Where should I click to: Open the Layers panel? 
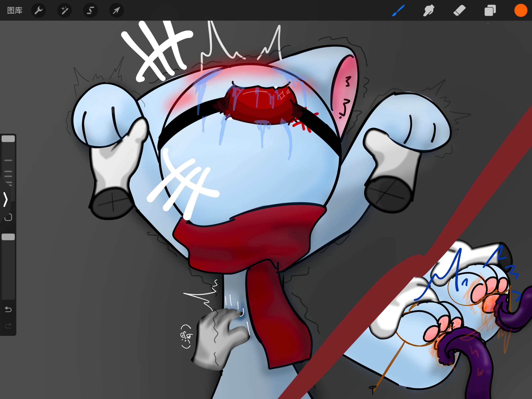490,11
